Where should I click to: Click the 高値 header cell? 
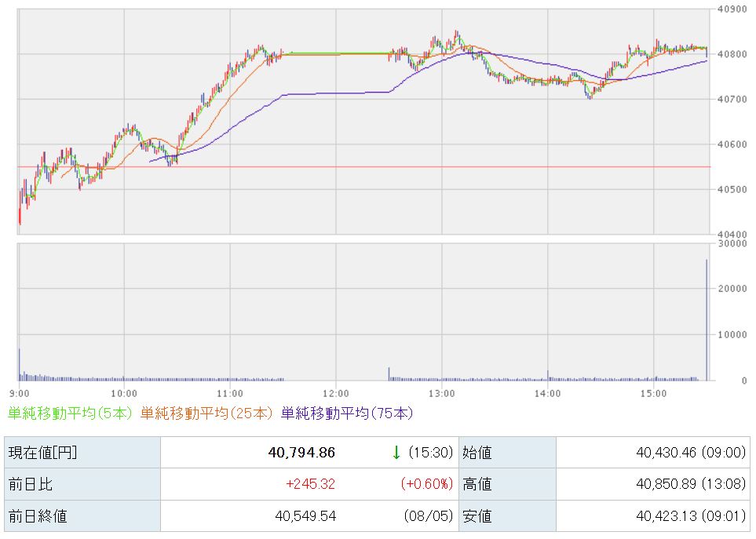click(x=508, y=483)
